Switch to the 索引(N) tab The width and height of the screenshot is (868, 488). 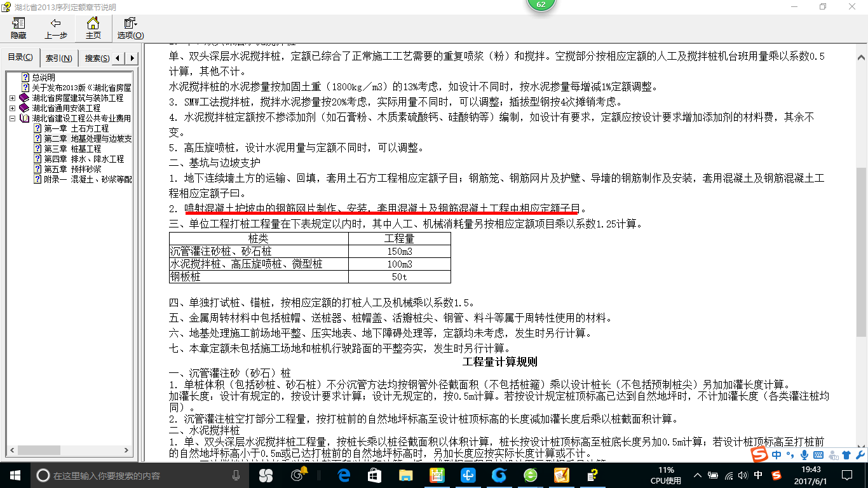pyautogui.click(x=59, y=58)
